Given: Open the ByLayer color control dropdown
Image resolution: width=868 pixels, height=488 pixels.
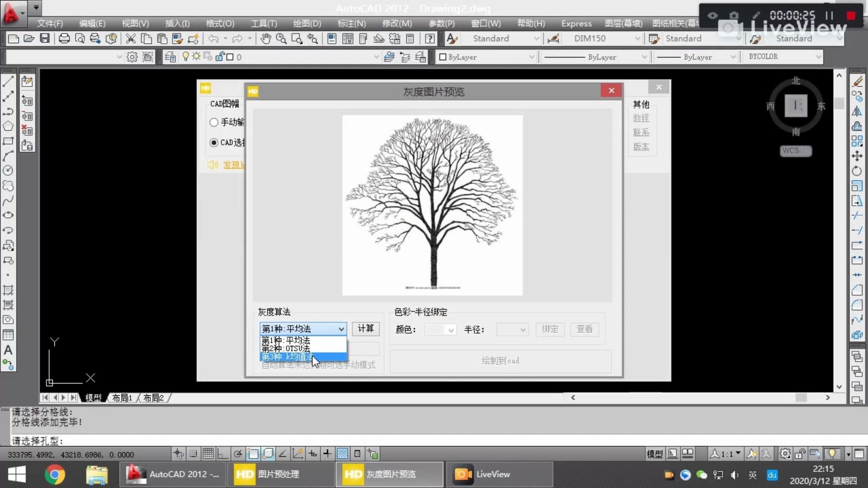Looking at the screenshot, I should 532,57.
